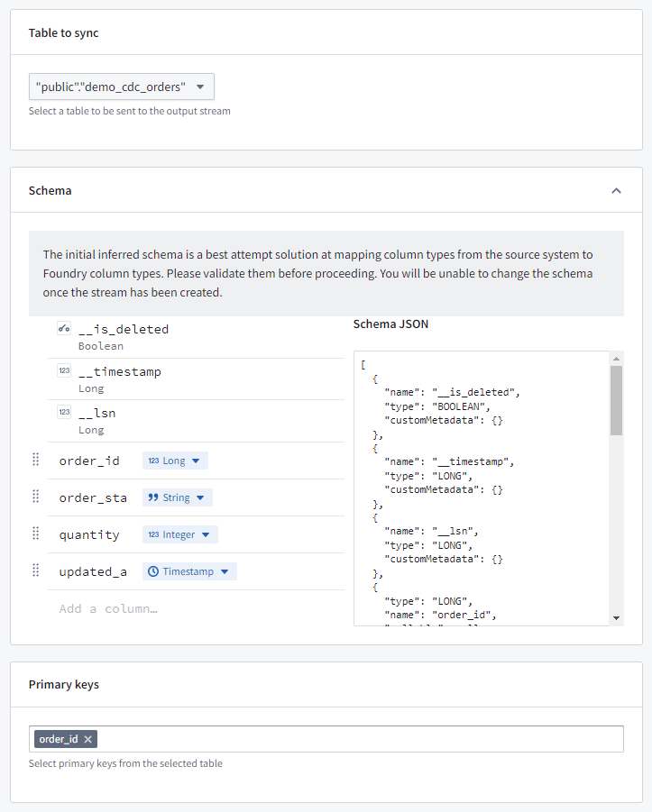Click the numeric icon beside __lsn
Viewport: 652px width, 812px height.
(64, 412)
